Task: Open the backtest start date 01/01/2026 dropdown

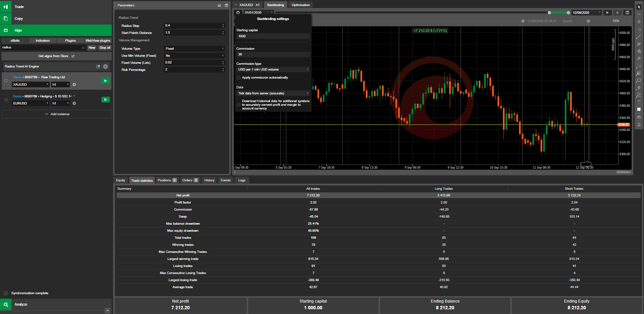Action: 258,12
